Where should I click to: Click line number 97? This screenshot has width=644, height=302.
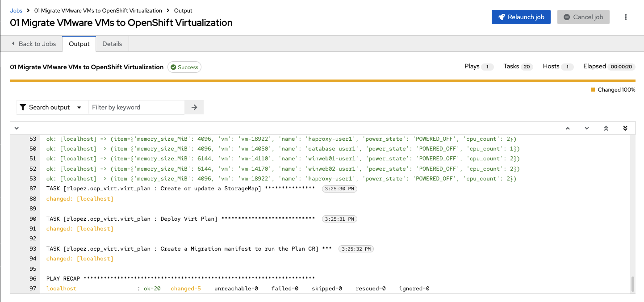(x=33, y=289)
